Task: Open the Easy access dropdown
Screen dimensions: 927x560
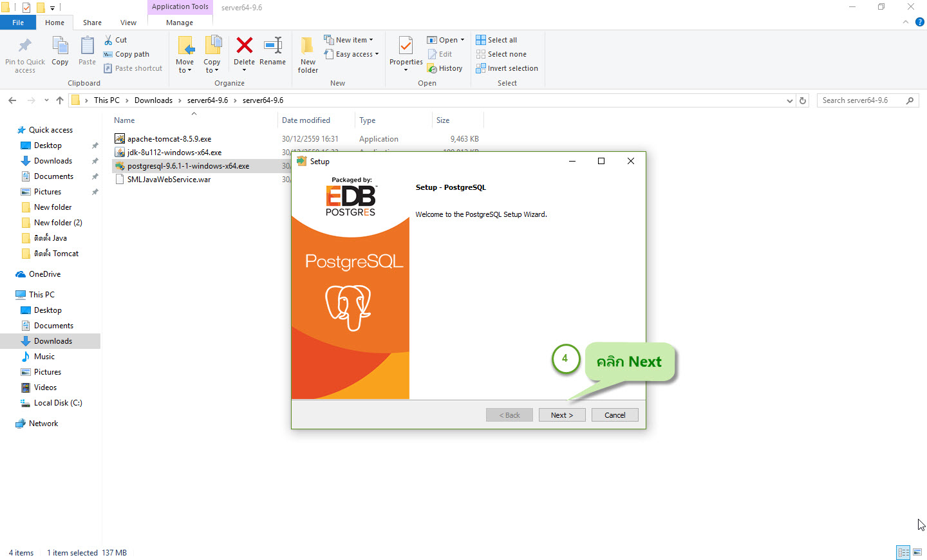Action: click(x=351, y=54)
